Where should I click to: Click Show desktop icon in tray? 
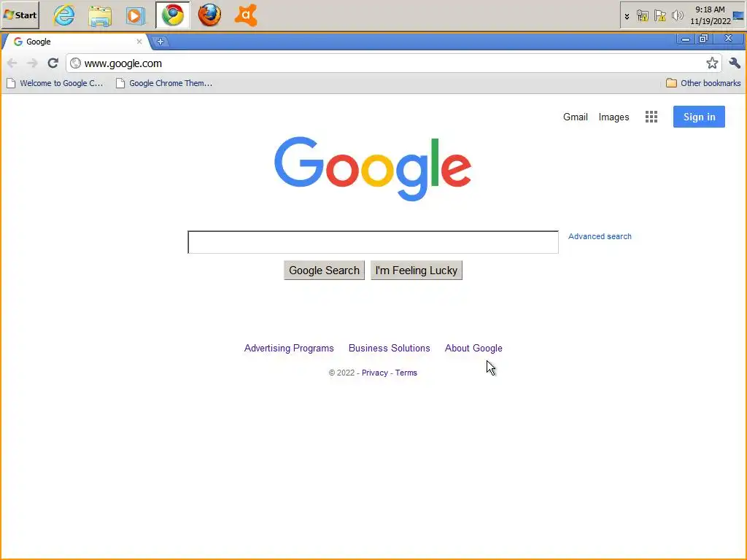click(739, 16)
